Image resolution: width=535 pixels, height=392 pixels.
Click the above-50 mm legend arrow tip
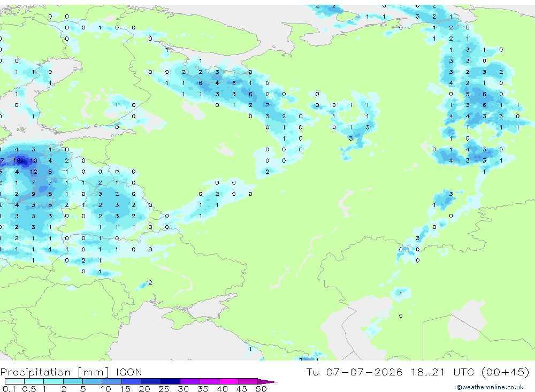(268, 382)
